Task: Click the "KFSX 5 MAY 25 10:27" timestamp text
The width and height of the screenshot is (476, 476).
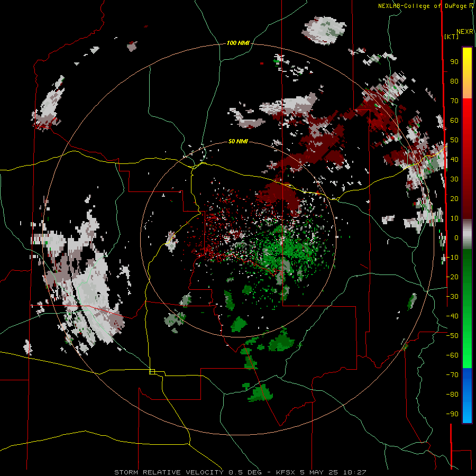Action: pos(321,472)
